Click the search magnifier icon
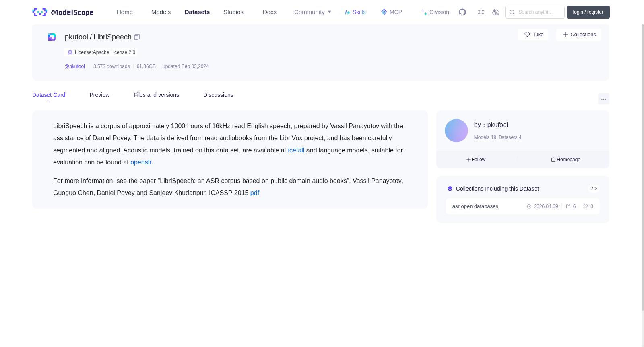The height and width of the screenshot is (347, 644). pyautogui.click(x=512, y=12)
